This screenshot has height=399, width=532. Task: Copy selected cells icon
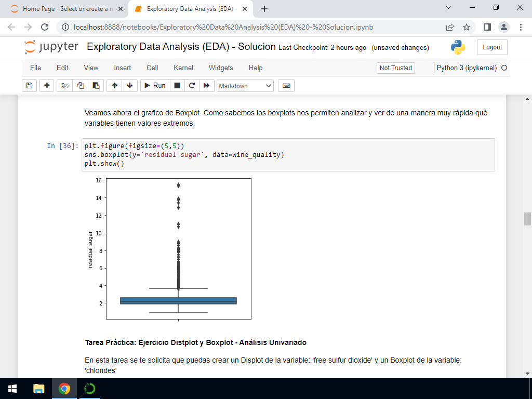pyautogui.click(x=81, y=86)
